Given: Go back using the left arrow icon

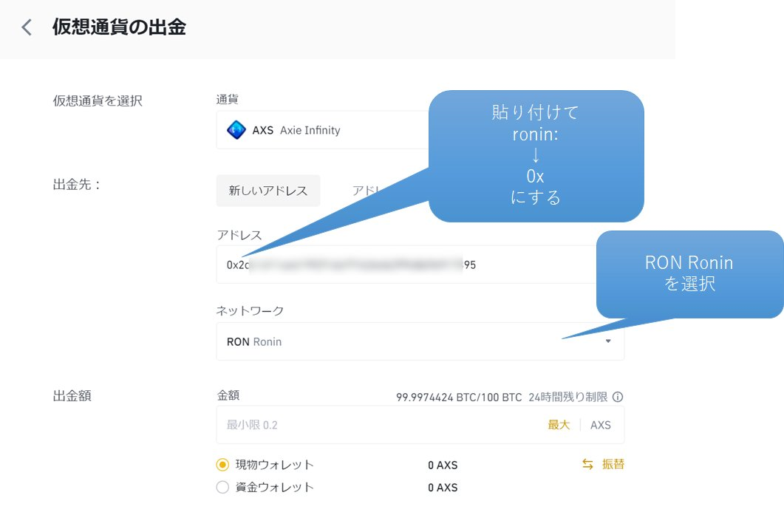Looking at the screenshot, I should [x=27, y=27].
